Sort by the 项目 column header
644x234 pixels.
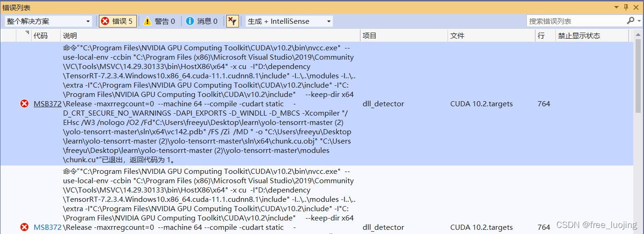click(x=404, y=35)
